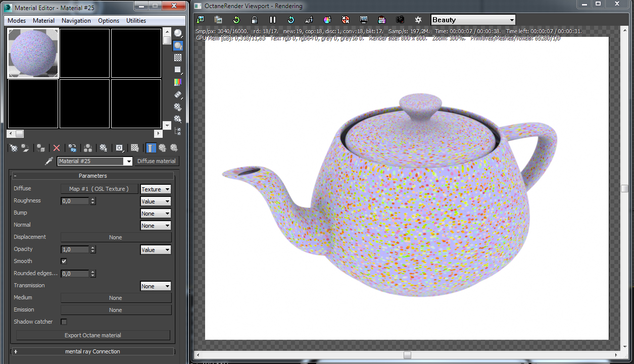Click Put Material to Scene icon
The height and width of the screenshot is (364, 634).
pyautogui.click(x=25, y=148)
